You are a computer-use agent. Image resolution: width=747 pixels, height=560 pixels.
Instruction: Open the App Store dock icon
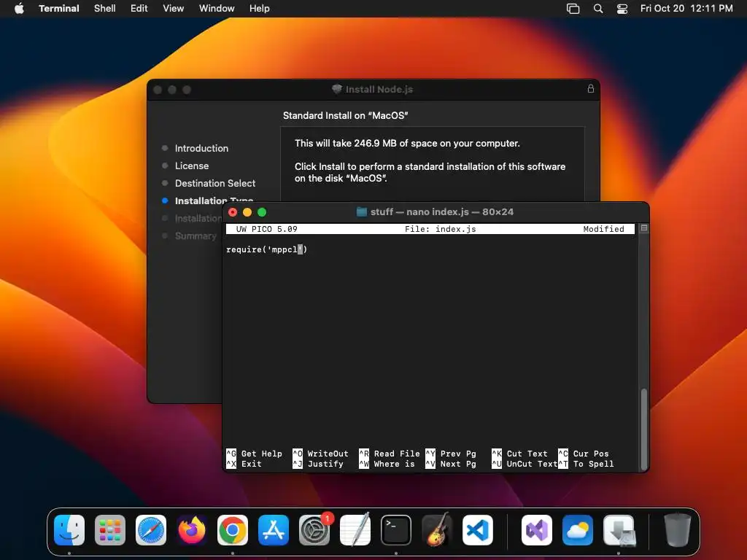tap(274, 530)
